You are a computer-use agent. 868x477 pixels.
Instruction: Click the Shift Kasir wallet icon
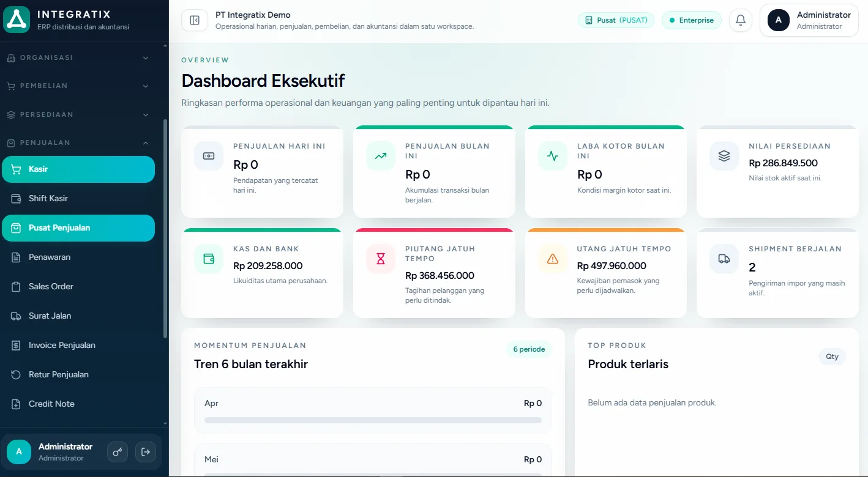17,199
